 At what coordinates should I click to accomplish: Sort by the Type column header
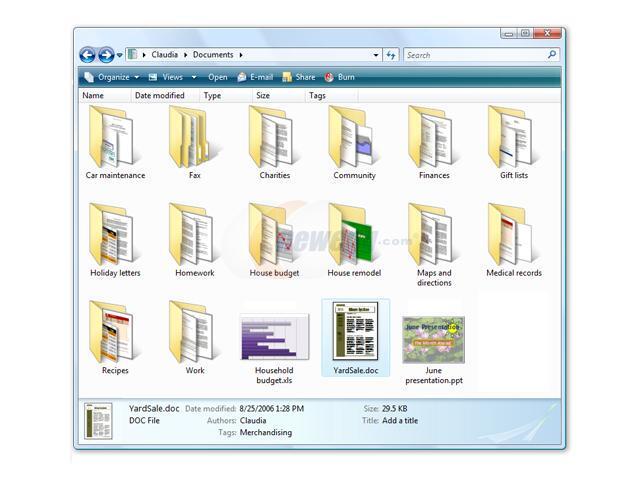(x=226, y=96)
